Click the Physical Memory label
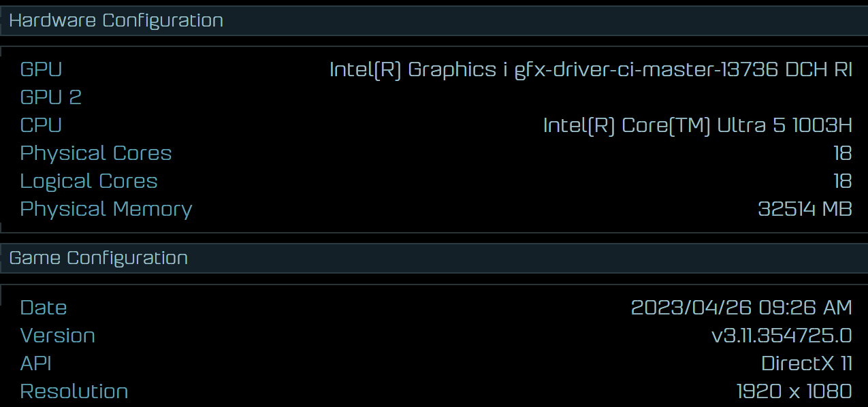This screenshot has height=407, width=868. pyautogui.click(x=106, y=209)
